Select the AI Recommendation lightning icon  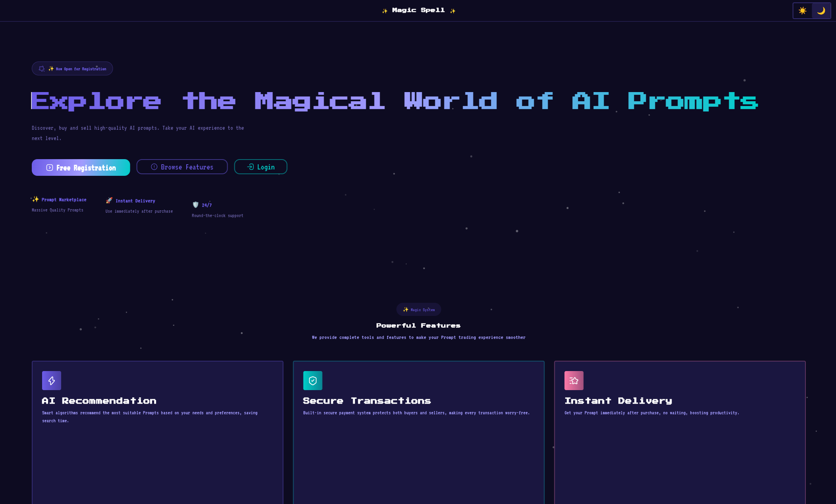[x=52, y=380]
